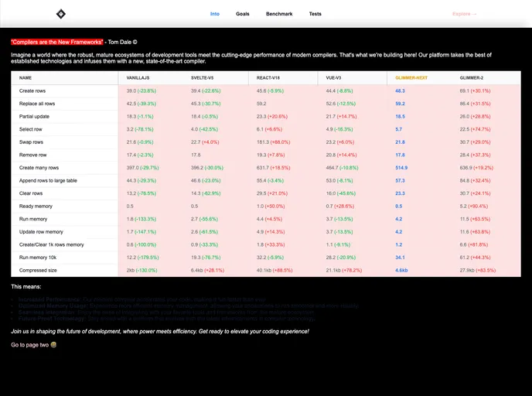Screen dimensions: 532x396
Task: Go to the Benchmark navigation tab
Action: coord(279,14)
